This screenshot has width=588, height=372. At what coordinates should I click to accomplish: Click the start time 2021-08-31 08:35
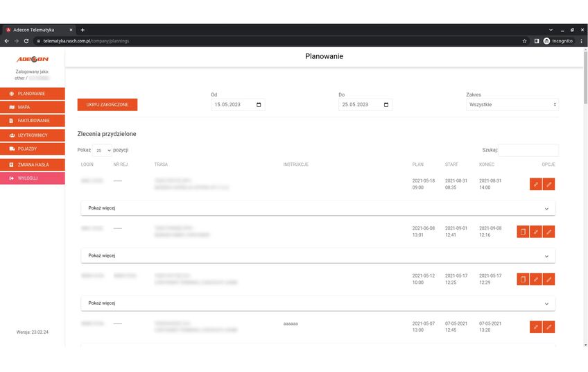[x=456, y=185]
